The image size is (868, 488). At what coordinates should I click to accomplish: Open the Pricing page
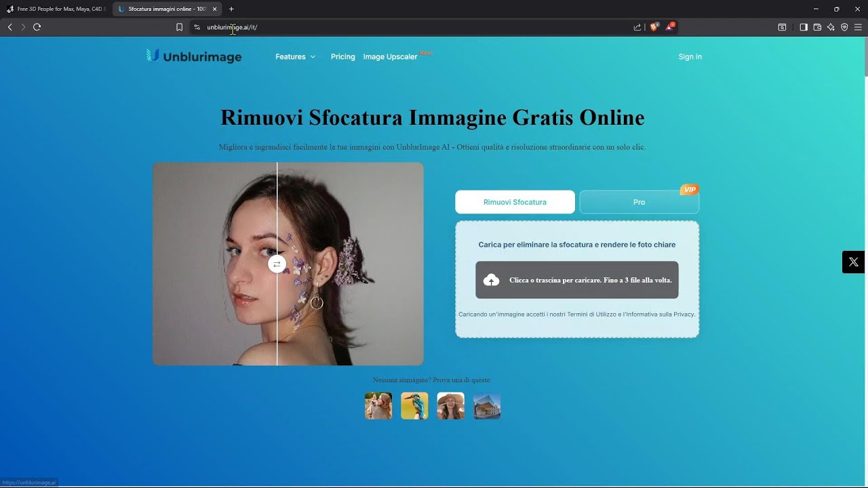(342, 57)
